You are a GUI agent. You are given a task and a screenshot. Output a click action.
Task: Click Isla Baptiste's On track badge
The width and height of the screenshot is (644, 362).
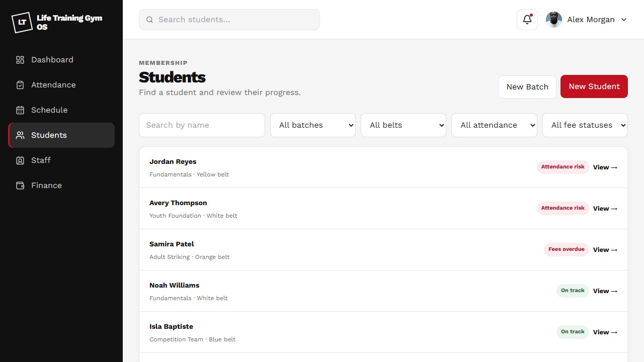point(573,332)
